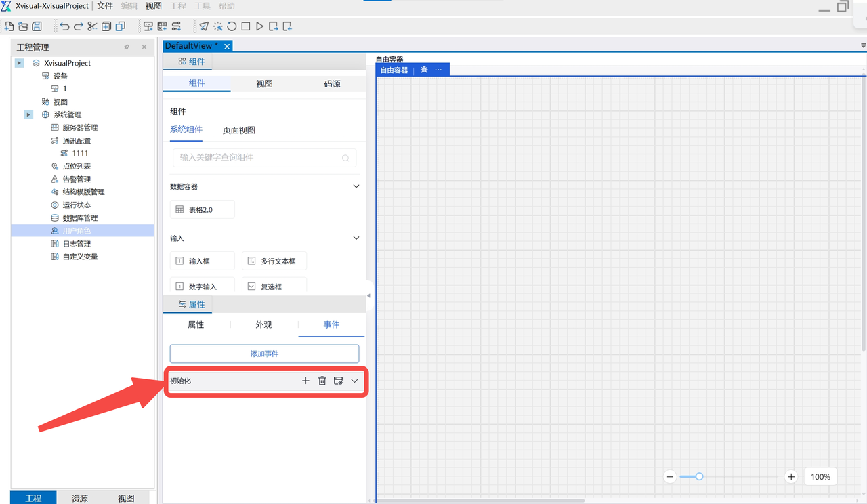Click the duplicate-with-plus toolbar icon
Viewport: 867px width, 504px height.
coord(106,26)
